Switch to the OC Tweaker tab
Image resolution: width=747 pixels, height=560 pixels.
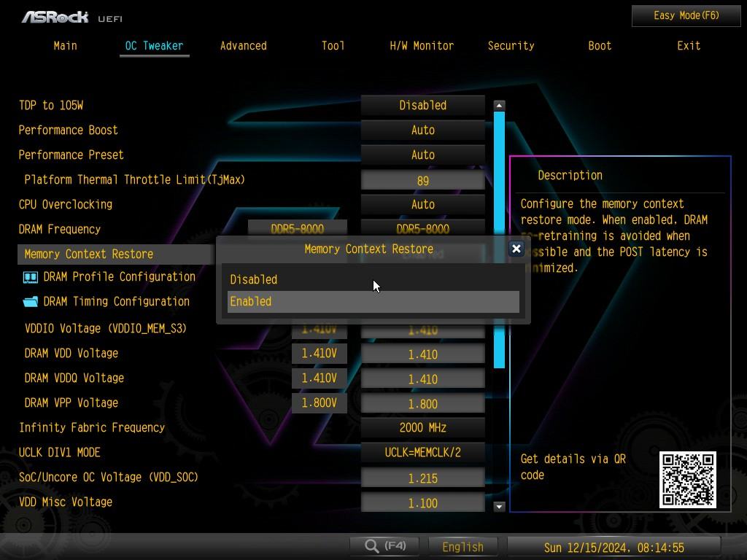(154, 46)
